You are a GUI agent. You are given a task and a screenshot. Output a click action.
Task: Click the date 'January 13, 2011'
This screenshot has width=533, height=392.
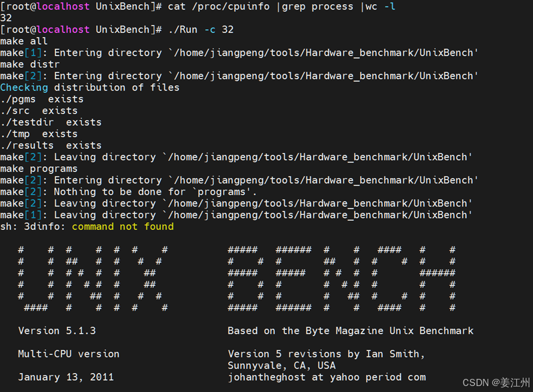66,377
